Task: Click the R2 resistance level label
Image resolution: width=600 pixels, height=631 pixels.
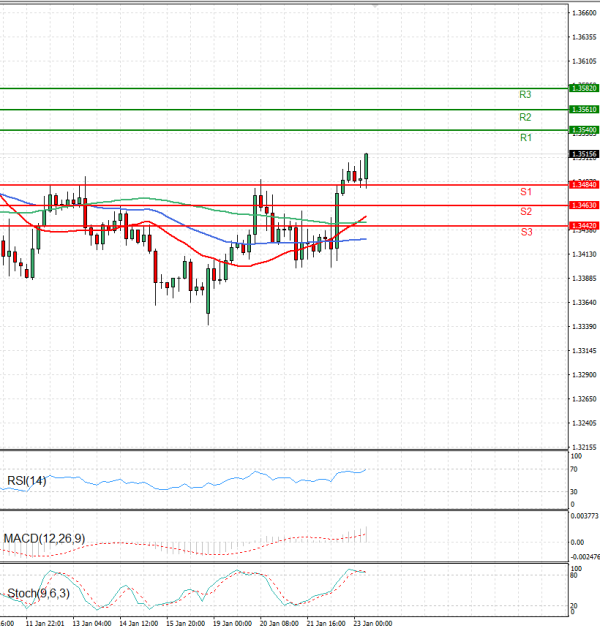Action: pos(525,117)
